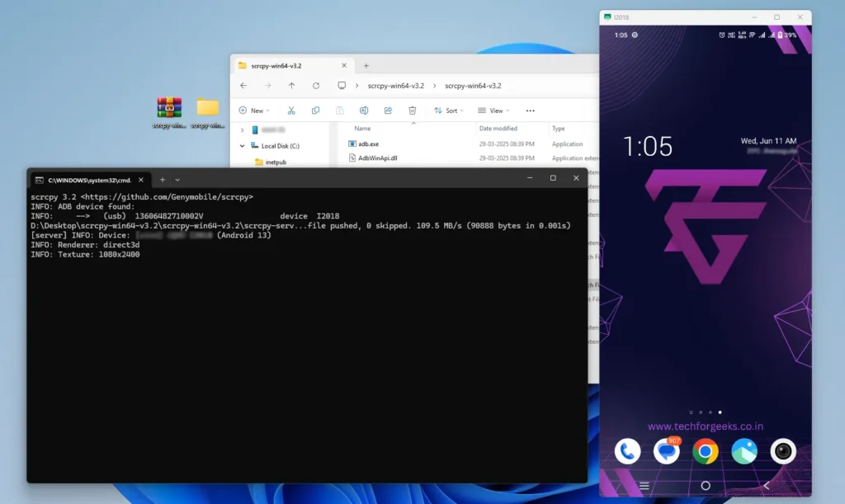The image size is (845, 504).
Task: Add a new tab in File Explorer
Action: [366, 66]
